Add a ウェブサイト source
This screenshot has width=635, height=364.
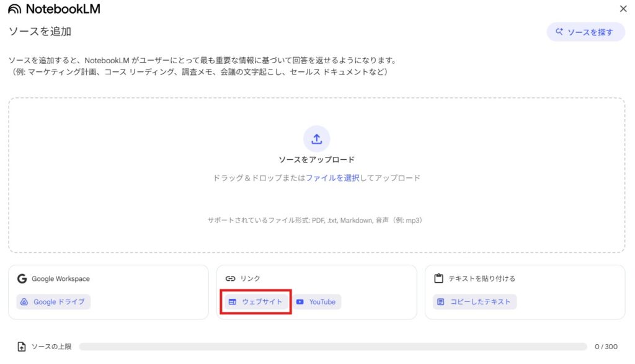255,302
